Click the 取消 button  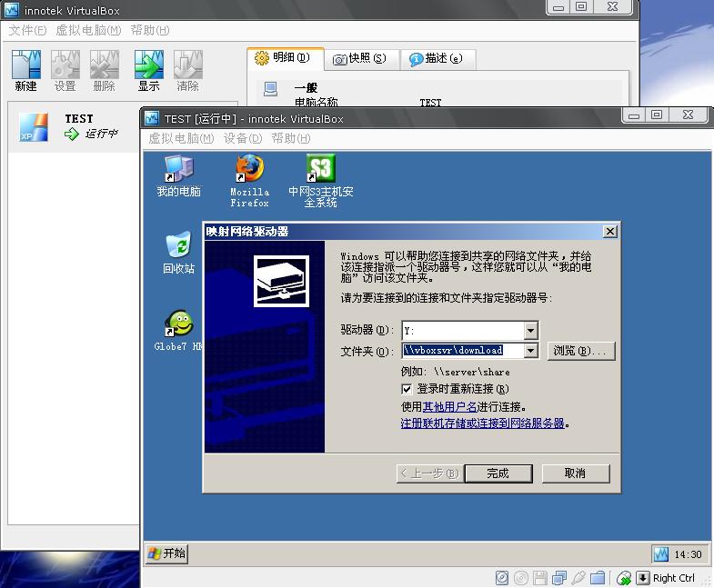click(576, 473)
